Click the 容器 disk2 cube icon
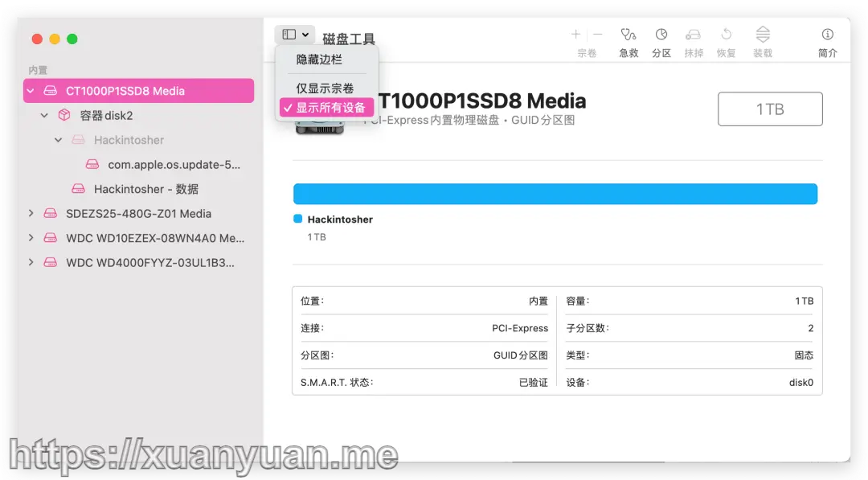Image resolution: width=868 pixels, height=480 pixels. 64,115
